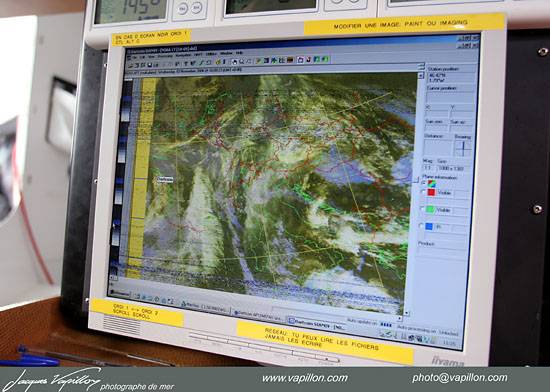
Task: Switch to the Dartcom SSAPIDY taskbar button
Action: [316, 324]
